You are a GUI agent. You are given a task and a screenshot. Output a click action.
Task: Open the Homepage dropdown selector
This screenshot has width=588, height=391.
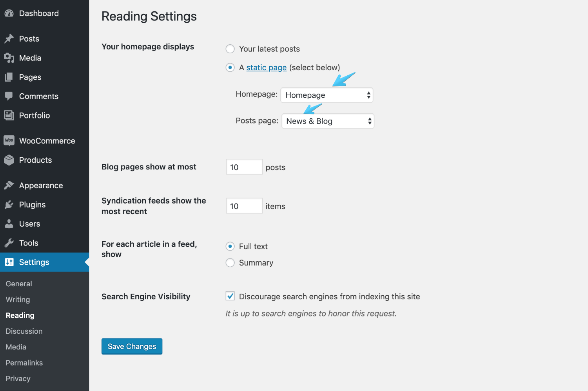click(327, 95)
